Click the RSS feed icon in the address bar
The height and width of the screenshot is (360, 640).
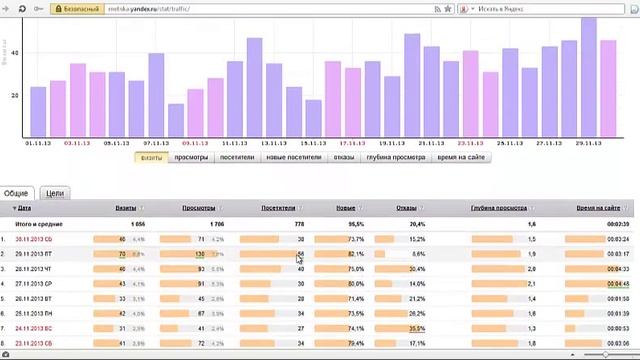pos(438,9)
